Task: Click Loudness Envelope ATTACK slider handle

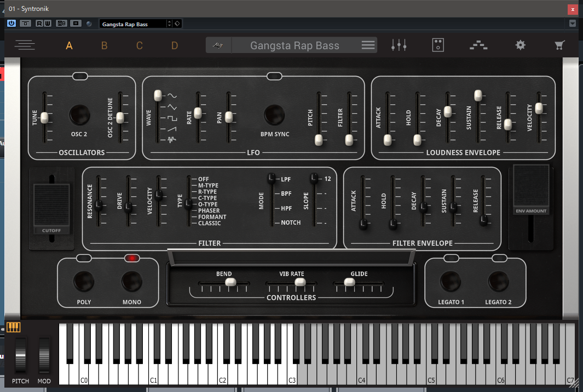Action: [x=388, y=140]
